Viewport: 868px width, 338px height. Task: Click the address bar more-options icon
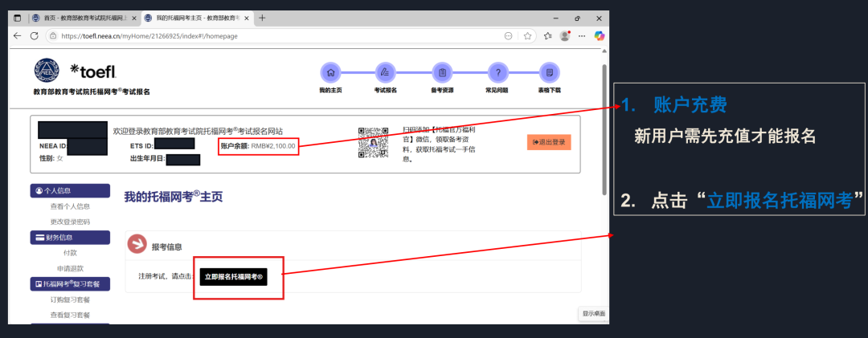(x=508, y=36)
